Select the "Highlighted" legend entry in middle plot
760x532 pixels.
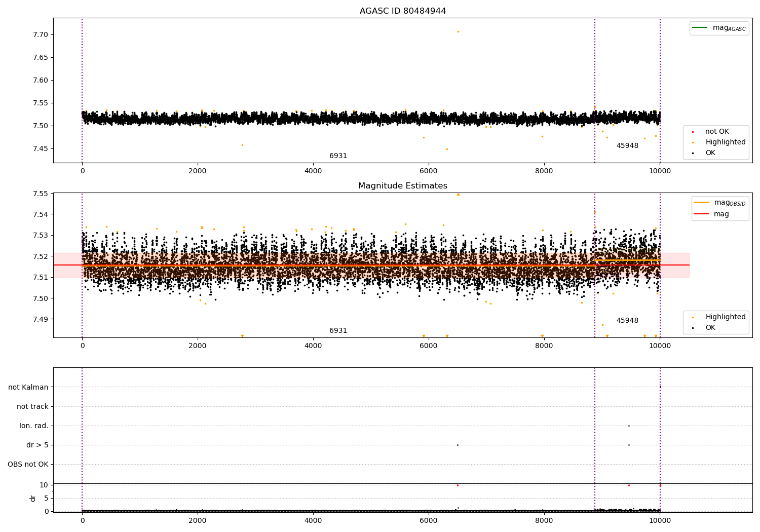726,317
